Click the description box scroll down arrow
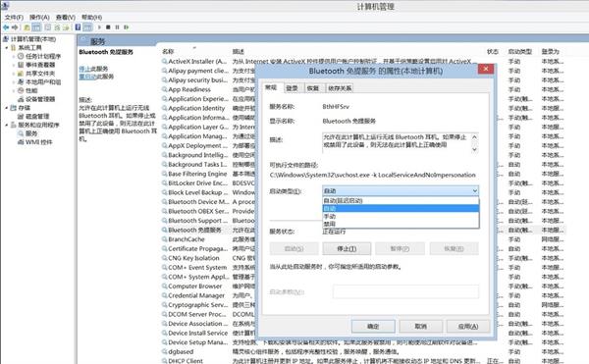Image resolution: width=589 pixels, height=364 pixels. tap(474, 149)
